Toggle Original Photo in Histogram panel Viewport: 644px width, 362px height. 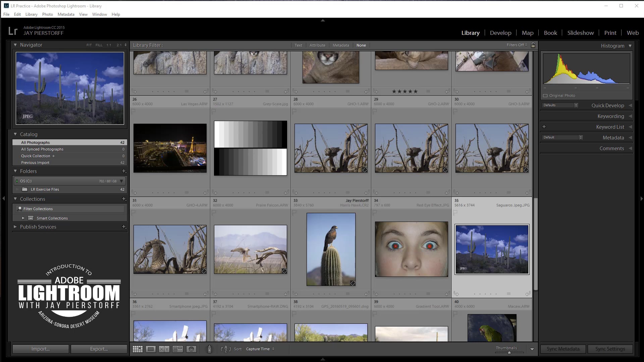(545, 96)
